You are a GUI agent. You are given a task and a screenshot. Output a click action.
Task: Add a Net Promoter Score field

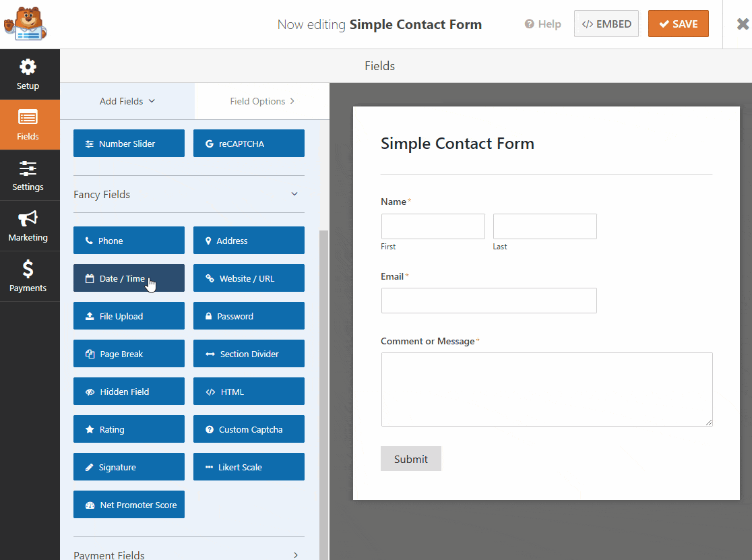[129, 504]
